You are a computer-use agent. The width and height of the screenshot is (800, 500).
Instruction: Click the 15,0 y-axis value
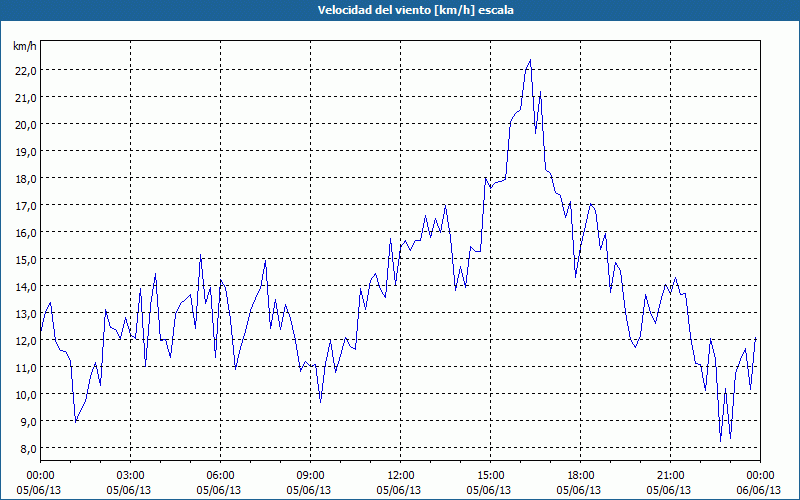(x=26, y=260)
